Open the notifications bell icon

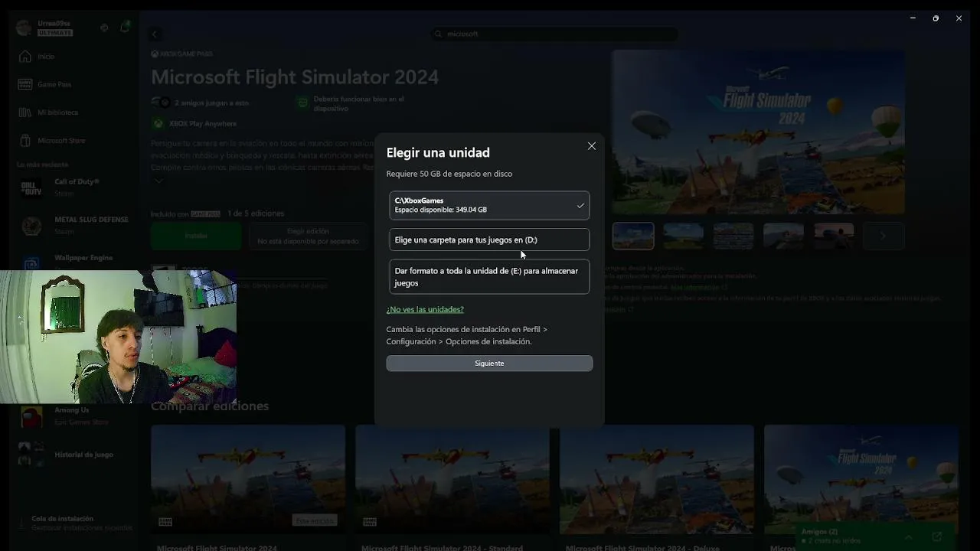[125, 28]
